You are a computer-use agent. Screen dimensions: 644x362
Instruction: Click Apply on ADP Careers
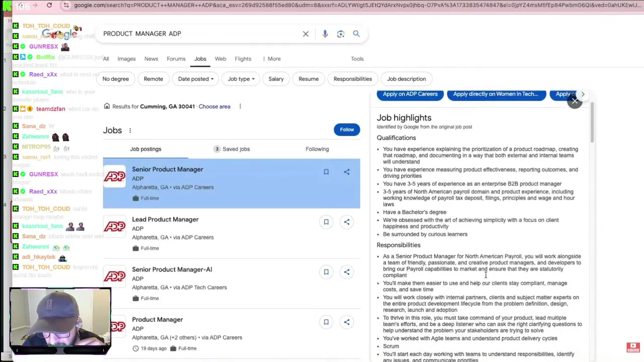tap(410, 94)
